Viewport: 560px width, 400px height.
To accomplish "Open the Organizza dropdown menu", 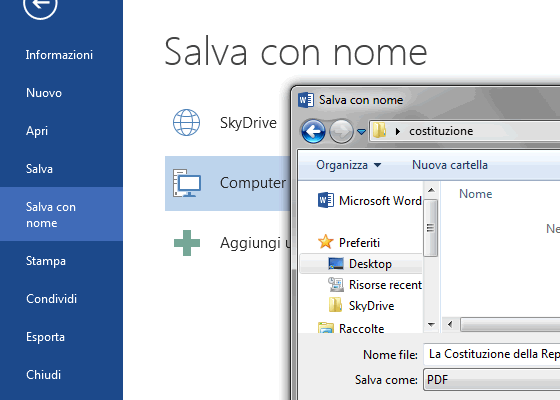I will 349,165.
